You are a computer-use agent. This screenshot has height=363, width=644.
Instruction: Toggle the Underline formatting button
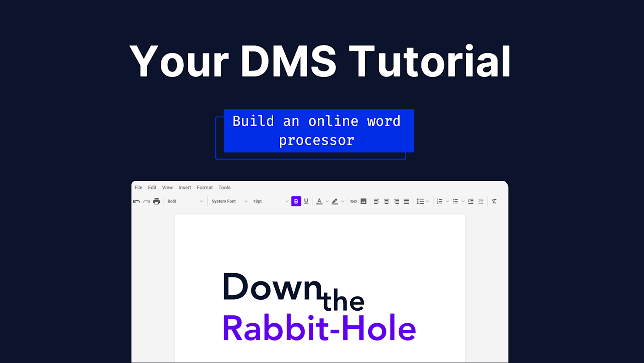(306, 201)
